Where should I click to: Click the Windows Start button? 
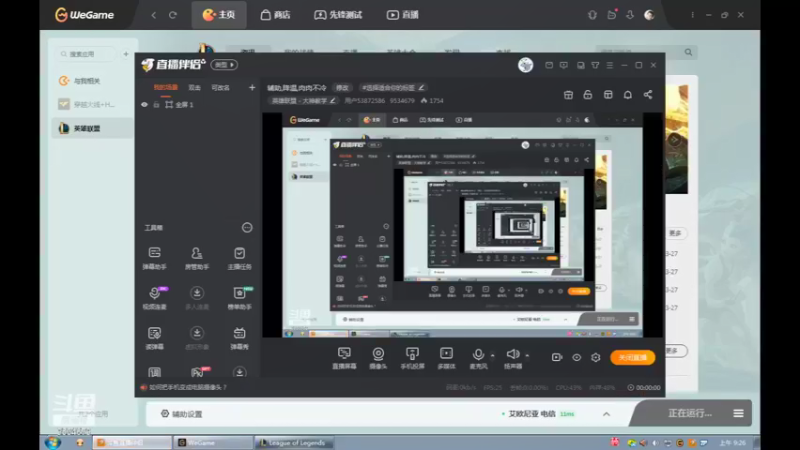click(x=53, y=442)
